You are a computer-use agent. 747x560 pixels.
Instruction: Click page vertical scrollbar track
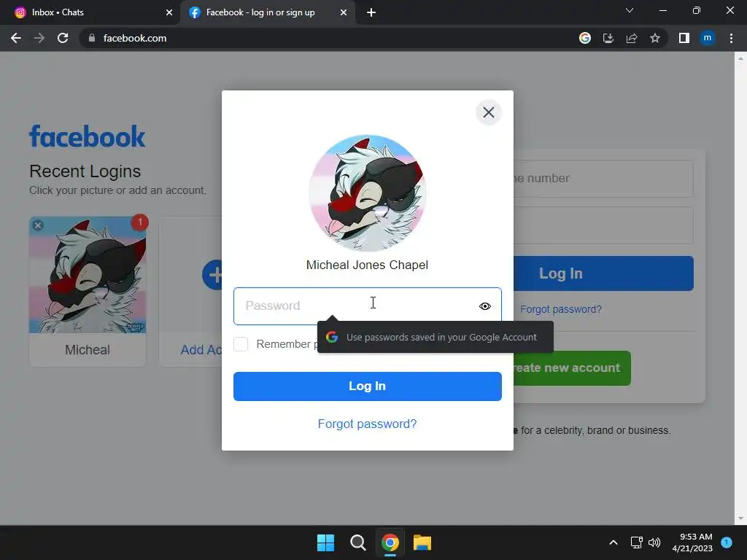point(740,289)
